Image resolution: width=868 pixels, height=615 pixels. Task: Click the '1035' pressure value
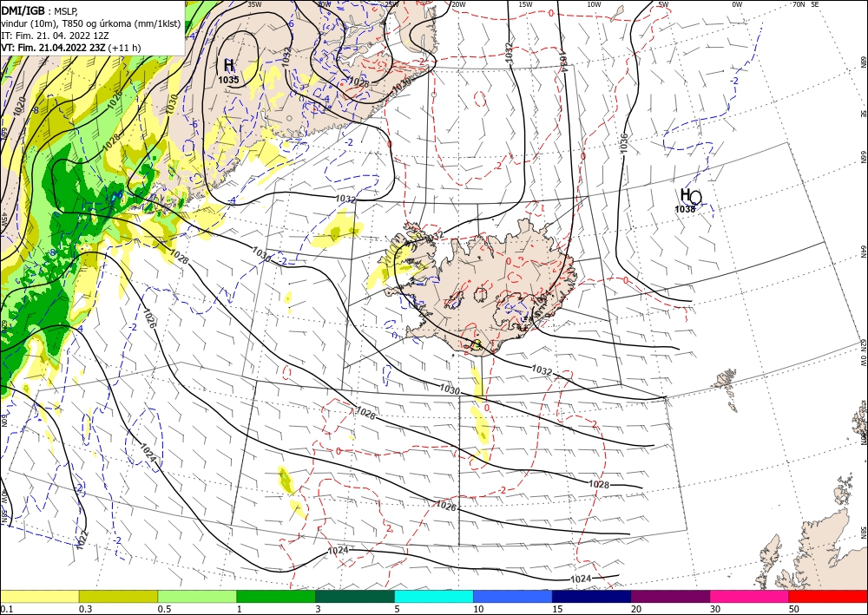click(228, 80)
